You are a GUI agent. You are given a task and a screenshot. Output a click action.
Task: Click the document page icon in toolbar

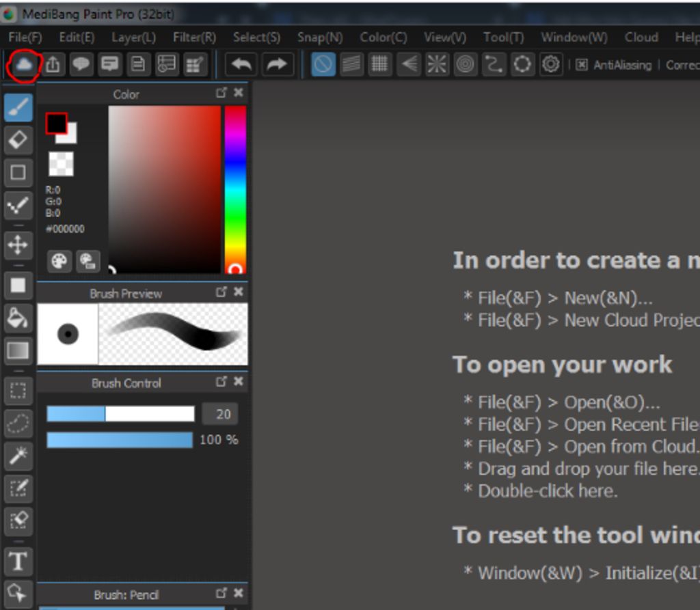click(138, 65)
